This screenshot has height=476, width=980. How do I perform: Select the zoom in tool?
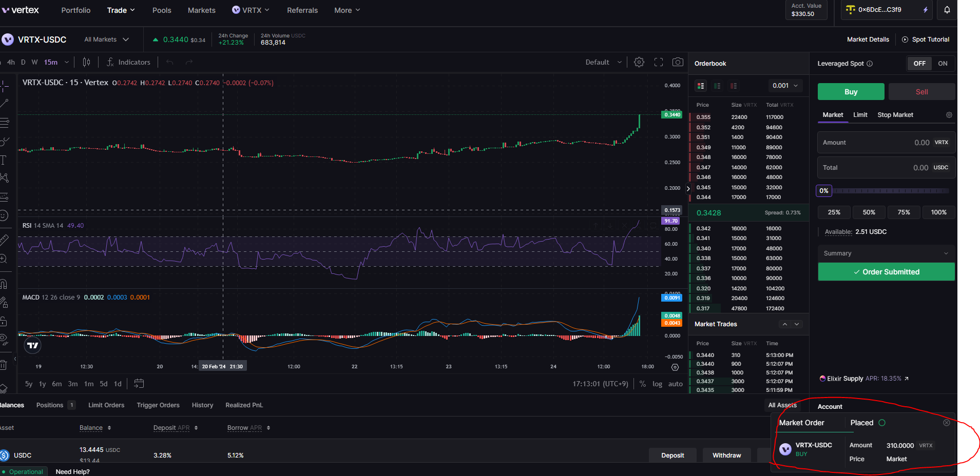[x=4, y=259]
